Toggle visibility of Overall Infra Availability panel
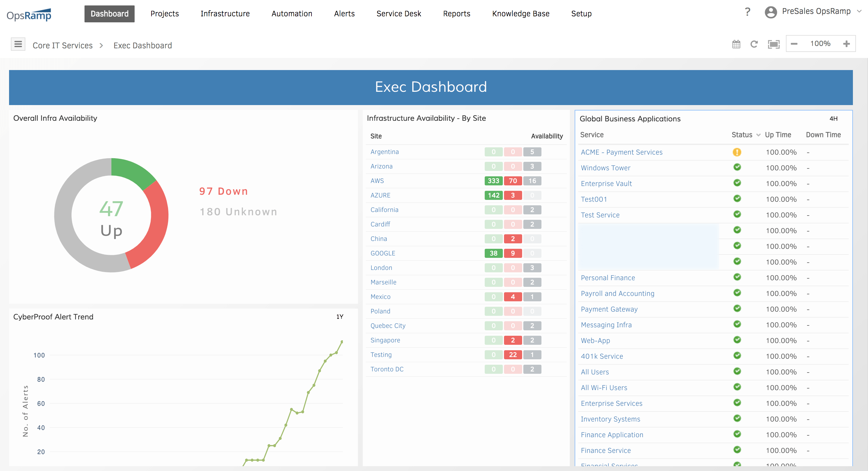Image resolution: width=868 pixels, height=471 pixels. click(x=55, y=118)
